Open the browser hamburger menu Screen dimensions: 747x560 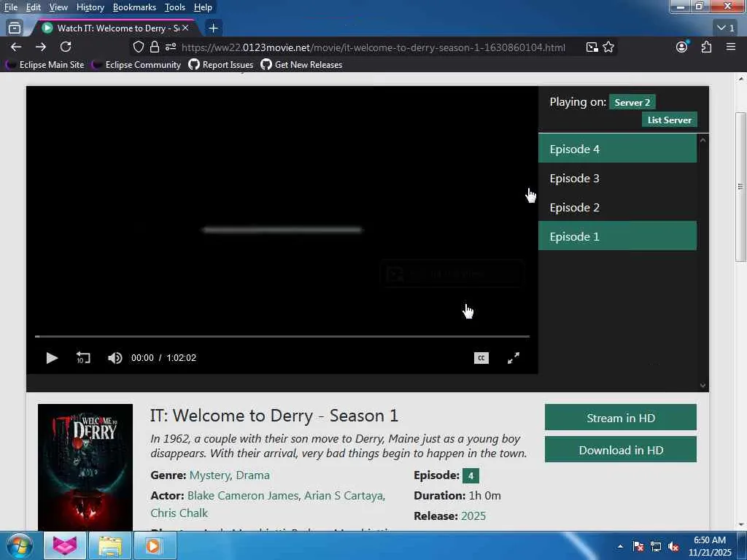tap(731, 47)
